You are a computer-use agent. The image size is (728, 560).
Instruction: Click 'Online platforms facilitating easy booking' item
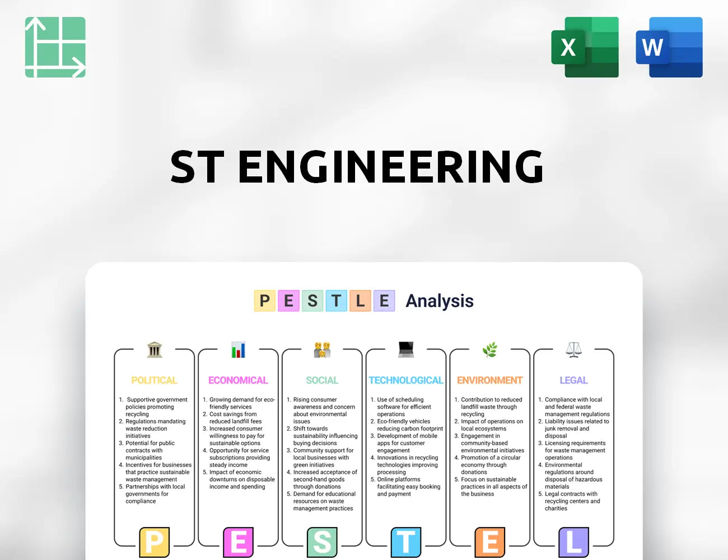[405, 487]
